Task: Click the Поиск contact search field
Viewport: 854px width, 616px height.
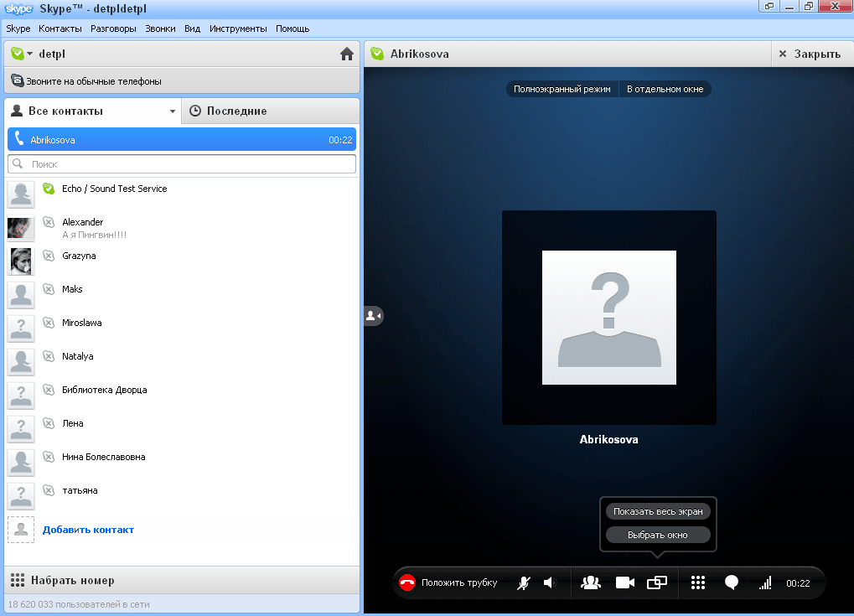Action: click(182, 164)
